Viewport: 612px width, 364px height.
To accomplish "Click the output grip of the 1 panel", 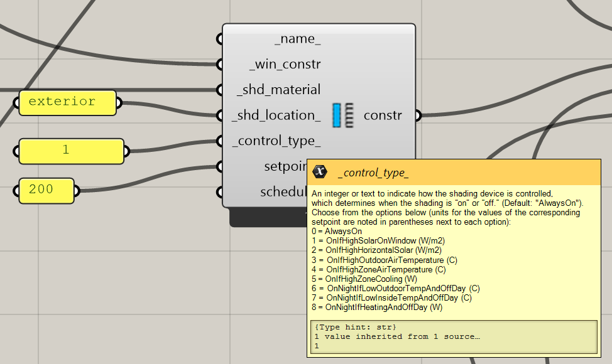I will tap(127, 151).
